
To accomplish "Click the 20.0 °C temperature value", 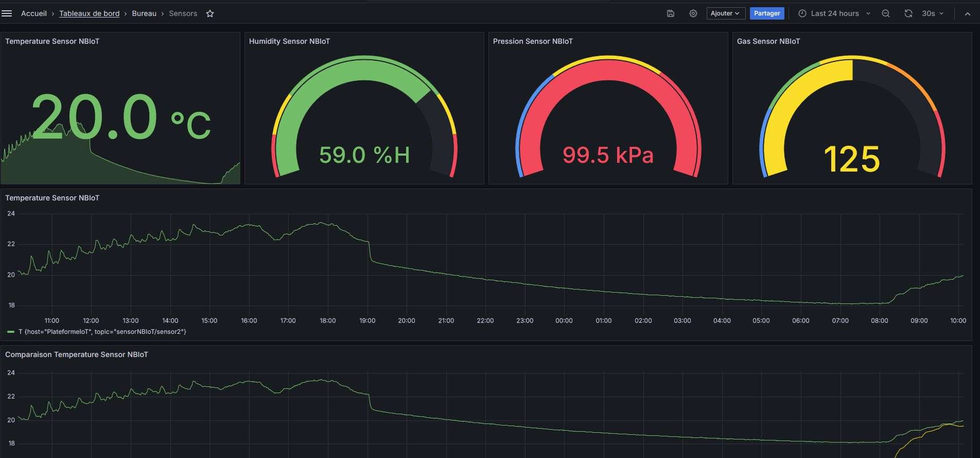I will (x=120, y=117).
